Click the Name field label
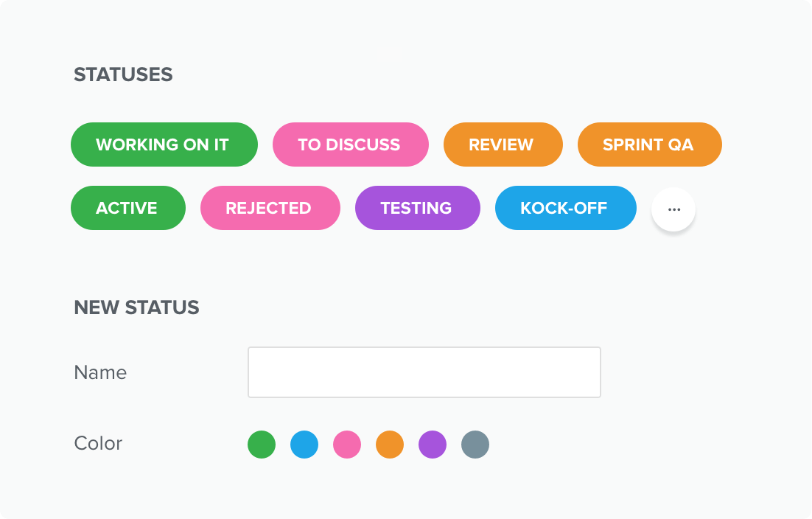Image resolution: width=812 pixels, height=519 pixels. (100, 372)
